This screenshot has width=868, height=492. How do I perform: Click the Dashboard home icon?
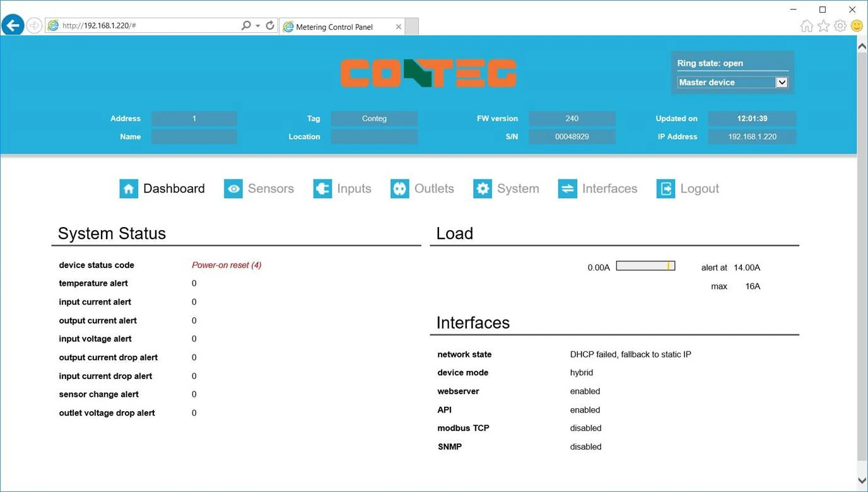[x=129, y=189]
